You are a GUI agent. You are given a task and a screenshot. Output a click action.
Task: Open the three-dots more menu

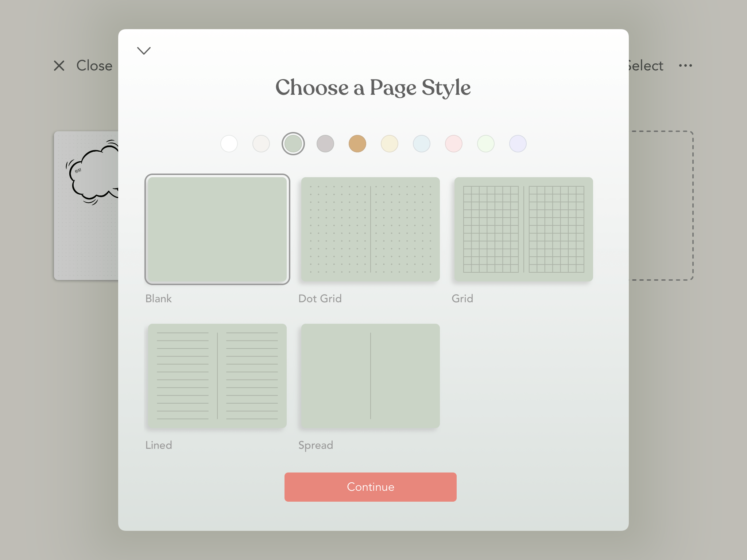(x=685, y=66)
